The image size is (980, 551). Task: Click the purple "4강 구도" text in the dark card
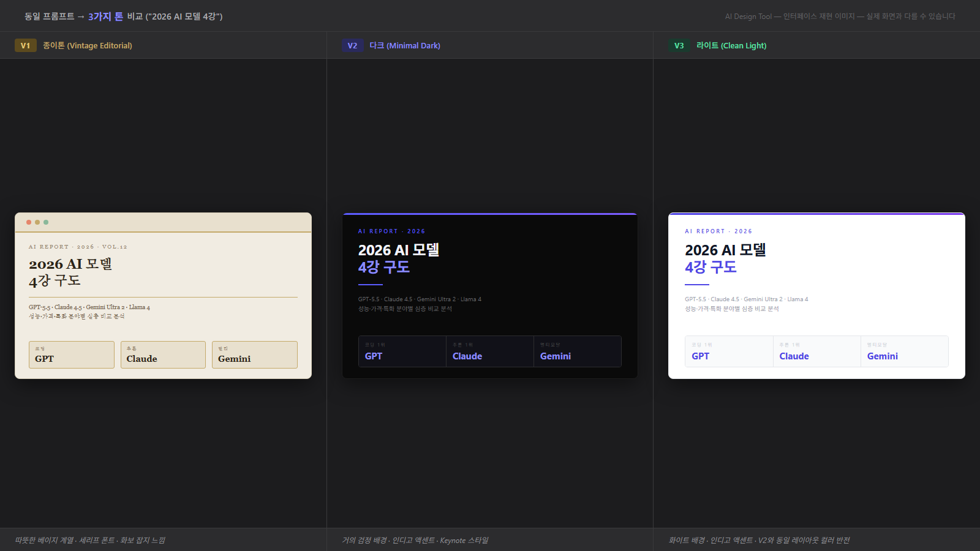click(x=384, y=268)
